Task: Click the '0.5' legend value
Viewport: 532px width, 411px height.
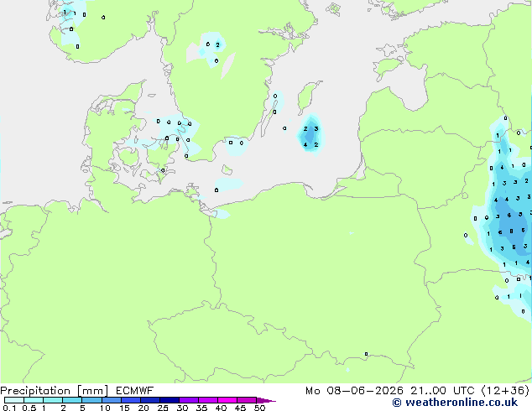Action: 29,408
